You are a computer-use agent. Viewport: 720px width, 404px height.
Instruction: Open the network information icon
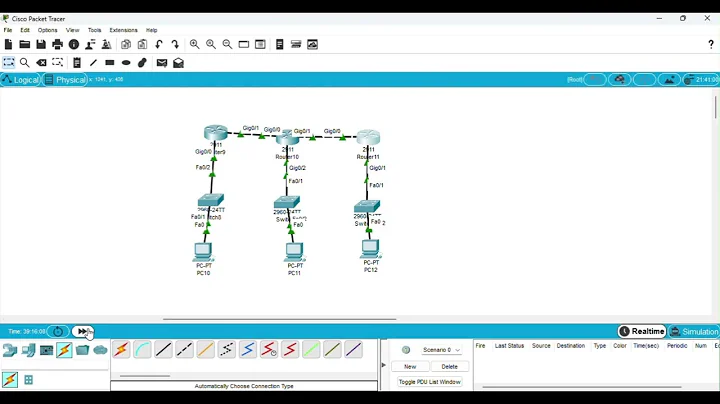point(74,45)
